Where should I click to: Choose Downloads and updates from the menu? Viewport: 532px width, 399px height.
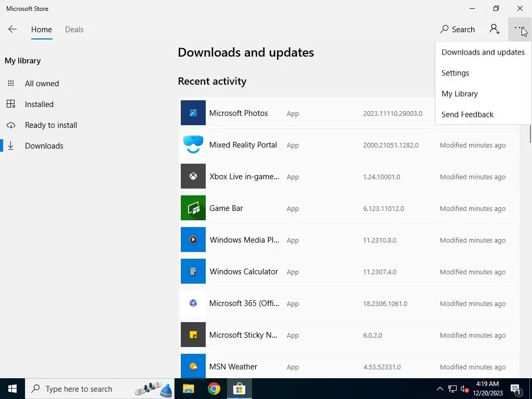tap(483, 52)
